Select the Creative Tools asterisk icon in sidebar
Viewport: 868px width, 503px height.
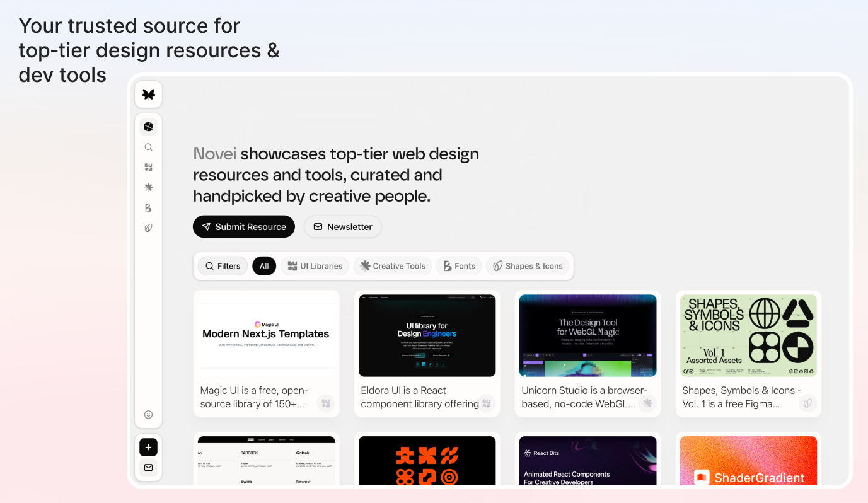[148, 187]
